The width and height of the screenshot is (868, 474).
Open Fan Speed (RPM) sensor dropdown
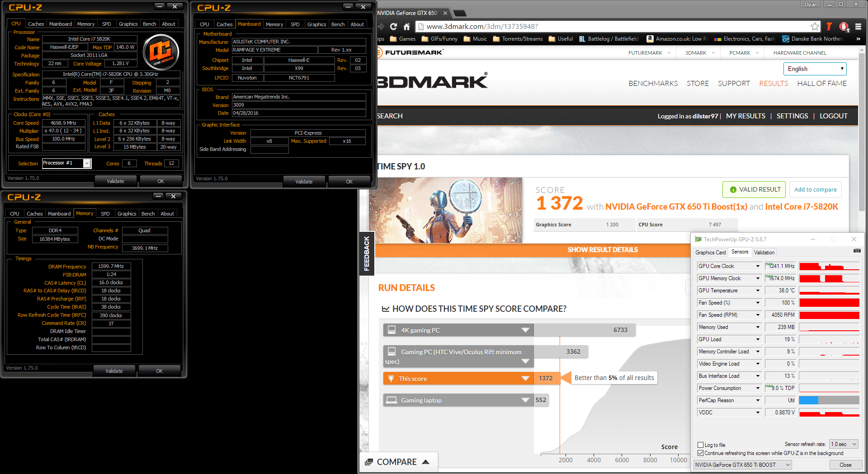(758, 315)
